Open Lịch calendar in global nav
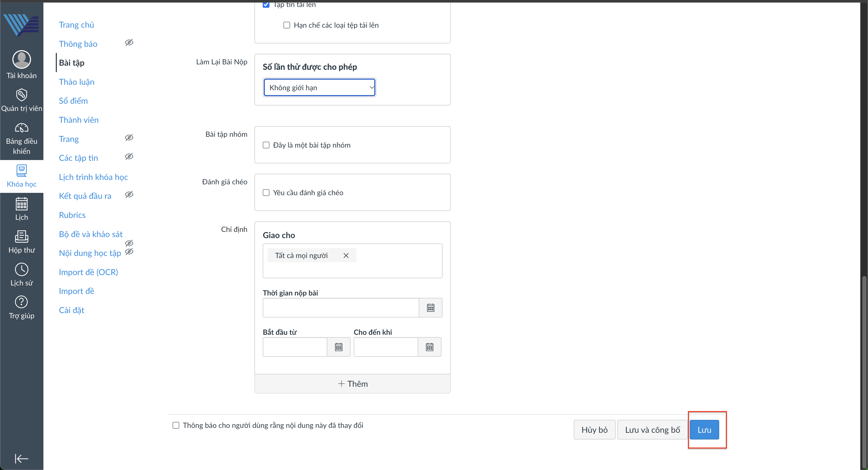The height and width of the screenshot is (470, 868). pyautogui.click(x=21, y=204)
